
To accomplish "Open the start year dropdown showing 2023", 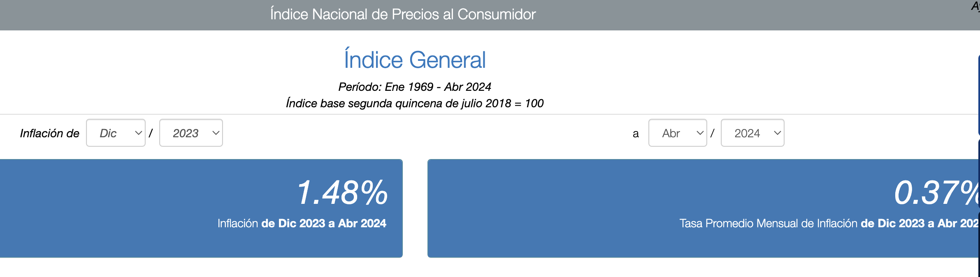I will pyautogui.click(x=191, y=133).
